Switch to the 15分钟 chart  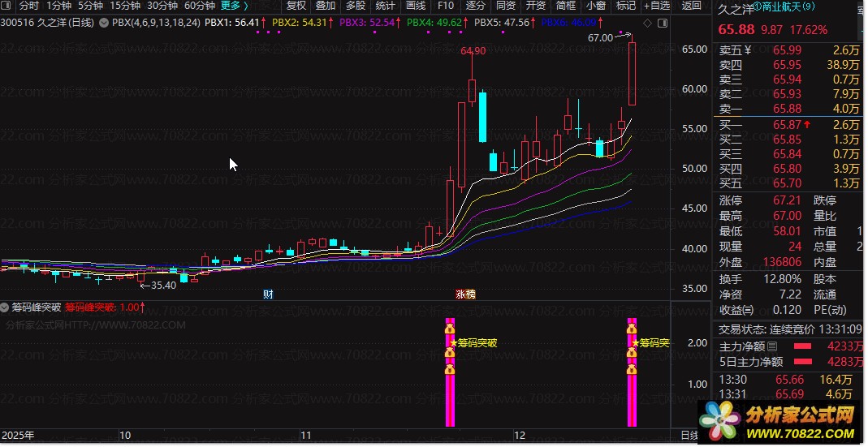125,6
